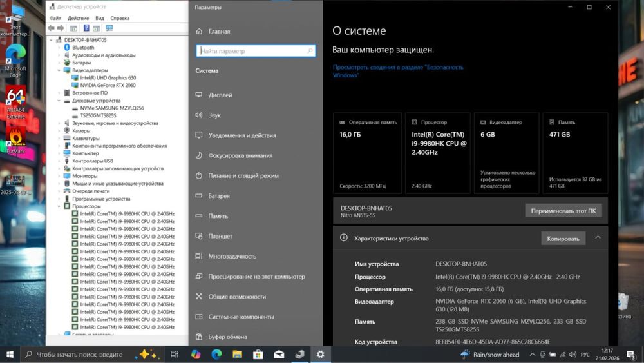Select NVIDIA GeForce RTX 2060 device
The image size is (644, 363).
tap(108, 86)
